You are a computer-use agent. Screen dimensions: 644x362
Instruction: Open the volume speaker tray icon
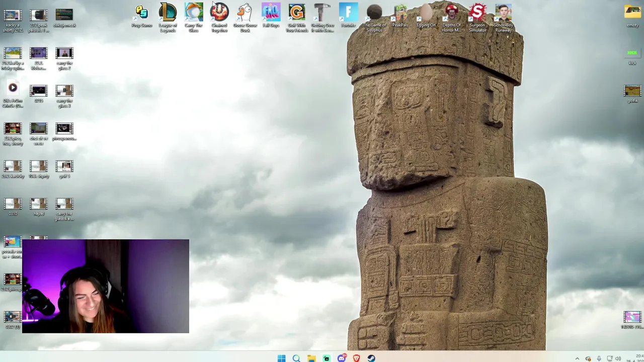click(618, 358)
